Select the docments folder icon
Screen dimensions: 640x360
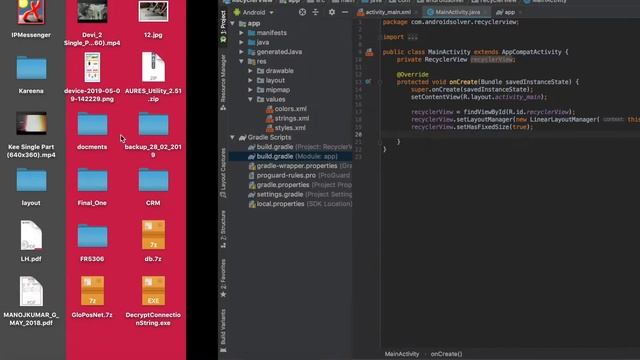(92, 124)
